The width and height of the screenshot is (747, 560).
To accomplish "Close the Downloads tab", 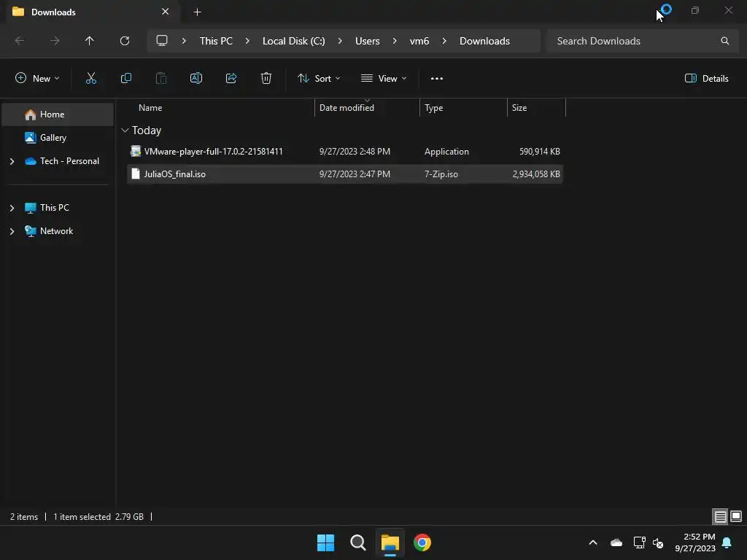I will [x=166, y=12].
